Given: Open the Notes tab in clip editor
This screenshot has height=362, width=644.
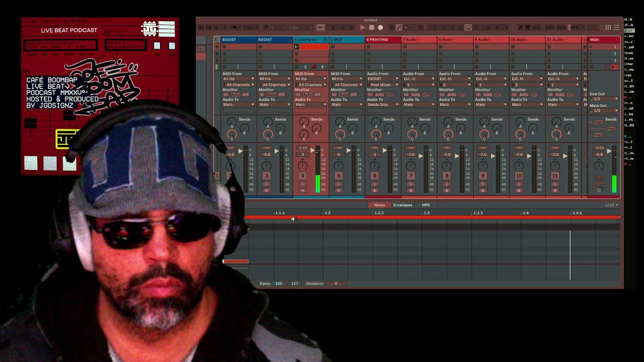Looking at the screenshot, I should coord(379,205).
